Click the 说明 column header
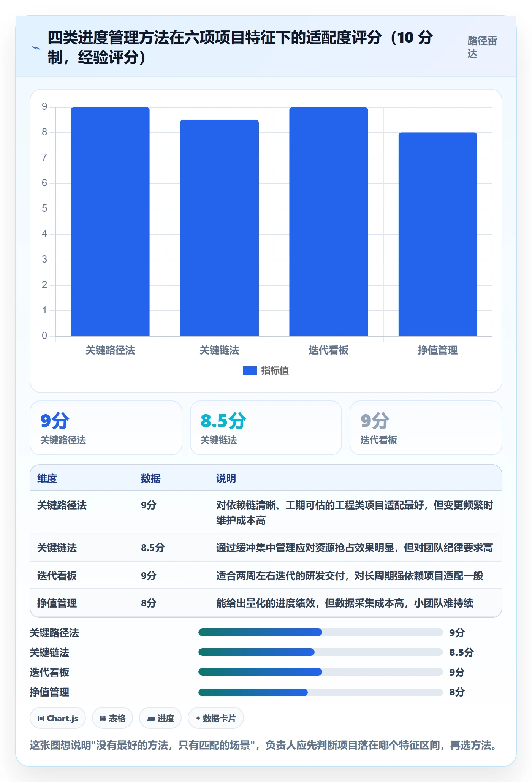The width and height of the screenshot is (532, 782). pyautogui.click(x=226, y=478)
